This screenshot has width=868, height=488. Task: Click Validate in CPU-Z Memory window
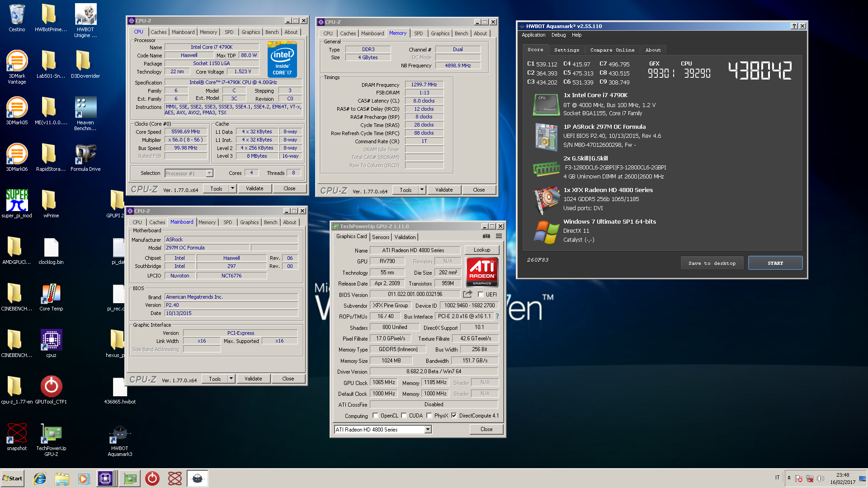tap(444, 190)
